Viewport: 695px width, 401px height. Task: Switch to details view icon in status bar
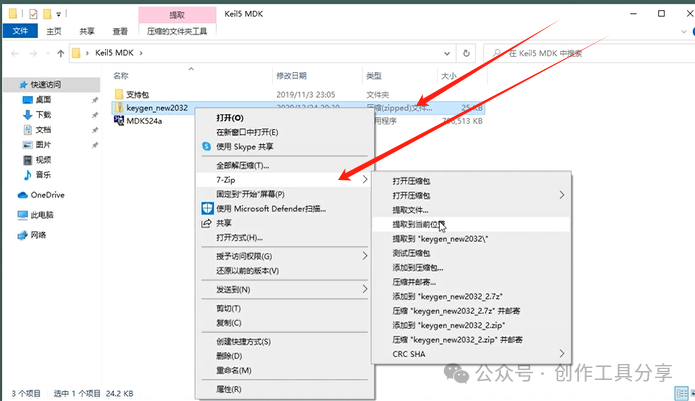click(681, 393)
